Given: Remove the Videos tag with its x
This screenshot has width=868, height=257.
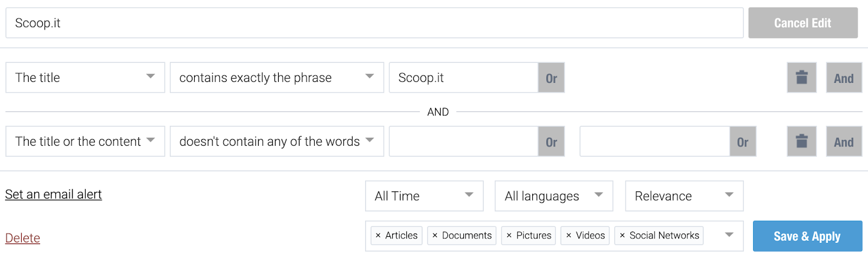Looking at the screenshot, I should coord(569,235).
